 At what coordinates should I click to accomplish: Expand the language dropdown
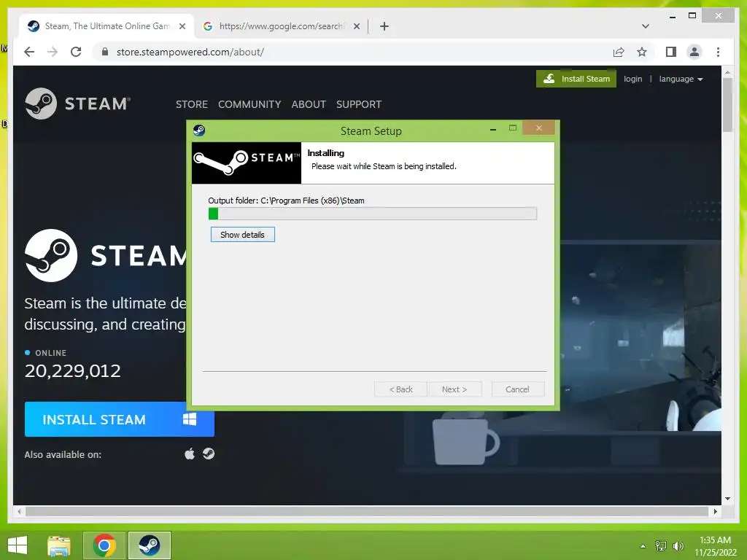tap(681, 79)
